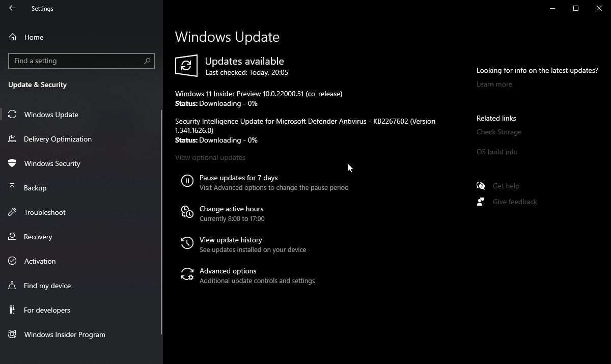Click the Troubleshoot wrench icon
Image resolution: width=611 pixels, height=364 pixels.
pyautogui.click(x=13, y=212)
